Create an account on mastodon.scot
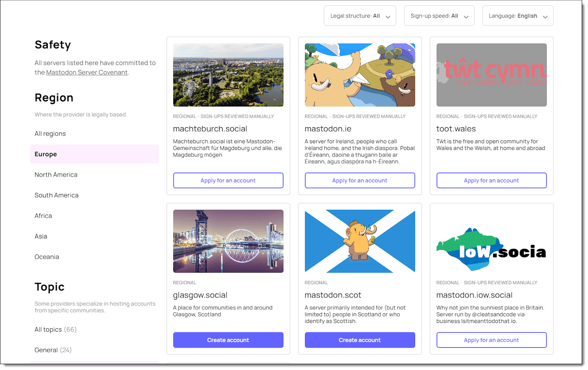588x370 pixels. pos(359,340)
